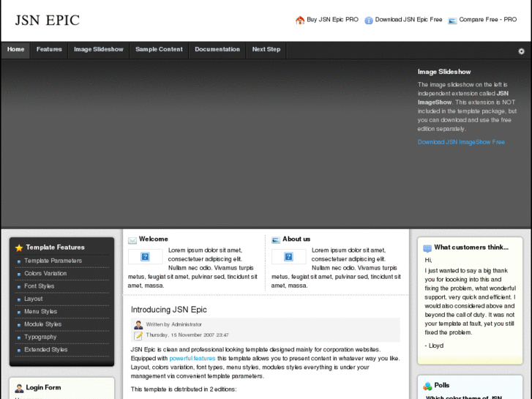Open the site tools gear icon
The height and width of the screenshot is (399, 532).
(x=521, y=51)
